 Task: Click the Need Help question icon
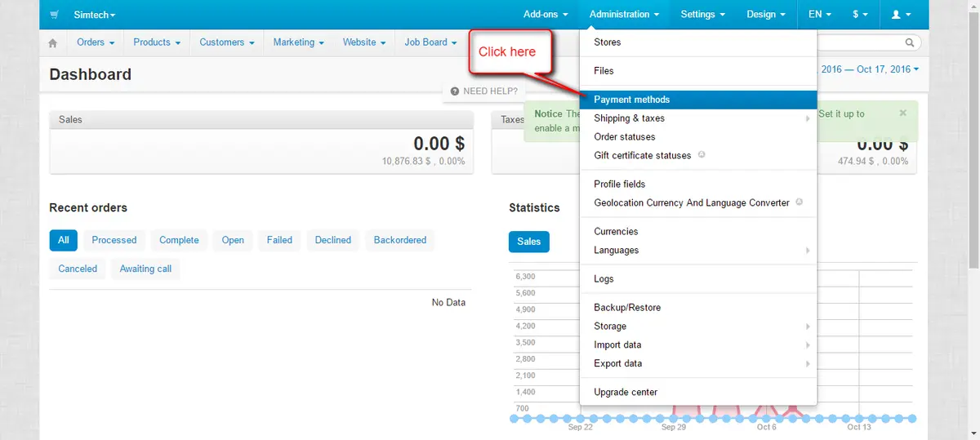(x=454, y=91)
